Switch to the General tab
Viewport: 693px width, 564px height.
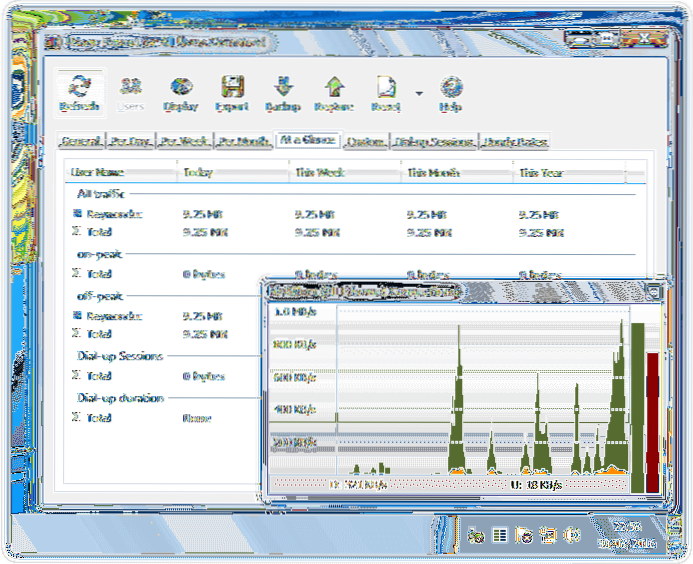pyautogui.click(x=80, y=142)
